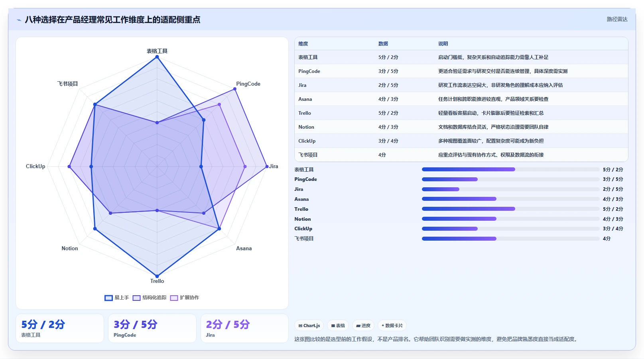Click the radar data point at the Trello vertex
Image resolution: width=644 pixels, height=359 pixels.
pos(157,276)
